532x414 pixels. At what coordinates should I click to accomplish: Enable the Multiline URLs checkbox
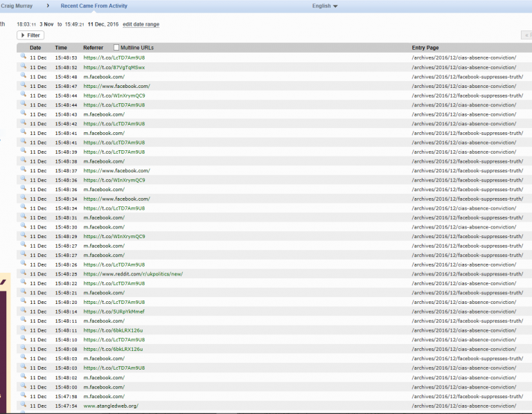pyautogui.click(x=116, y=48)
